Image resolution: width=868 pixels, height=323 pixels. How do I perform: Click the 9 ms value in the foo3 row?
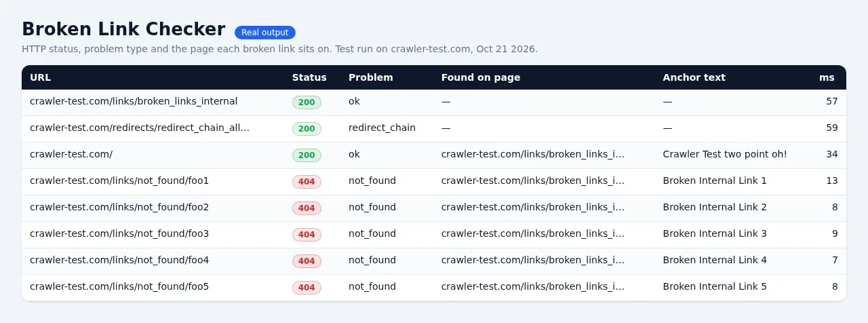point(835,233)
